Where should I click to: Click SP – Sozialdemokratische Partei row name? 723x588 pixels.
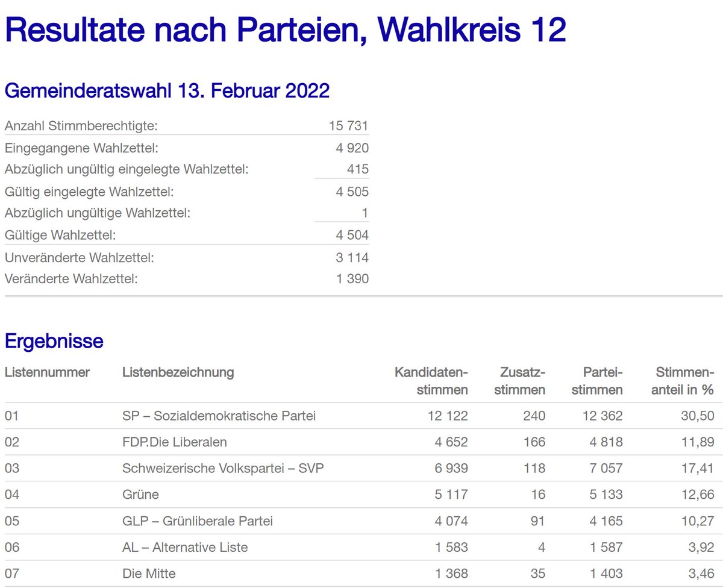tap(219, 416)
